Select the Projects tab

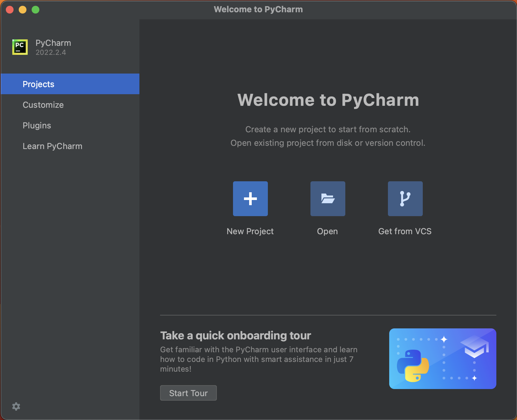70,84
